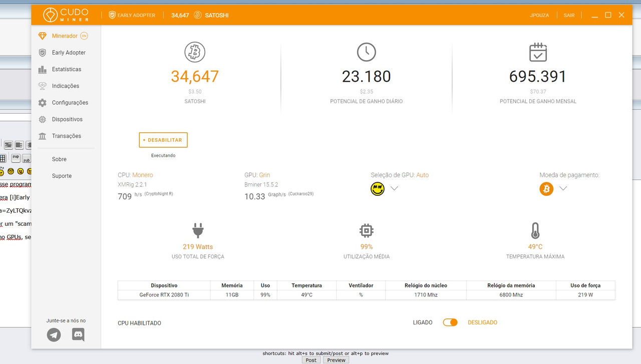Image resolution: width=641 pixels, height=364 pixels.
Task: Click the Early Adopter header text
Action: pyautogui.click(x=136, y=16)
